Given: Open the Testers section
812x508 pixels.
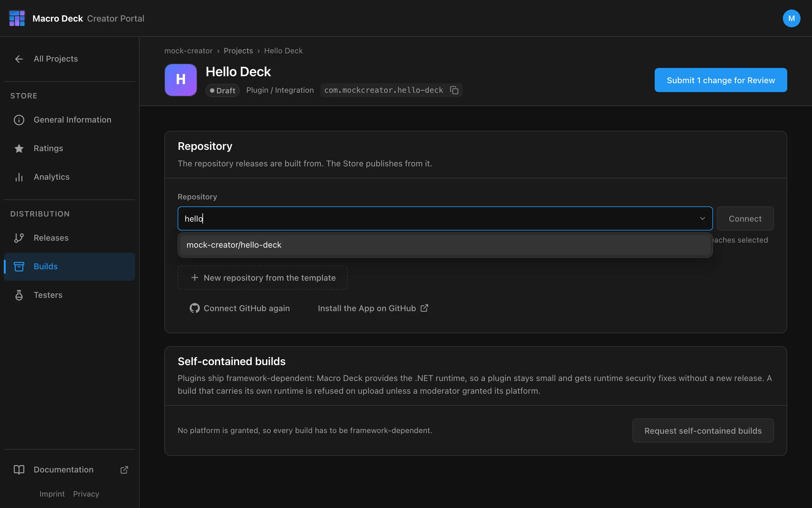Looking at the screenshot, I should pyautogui.click(x=69, y=295).
